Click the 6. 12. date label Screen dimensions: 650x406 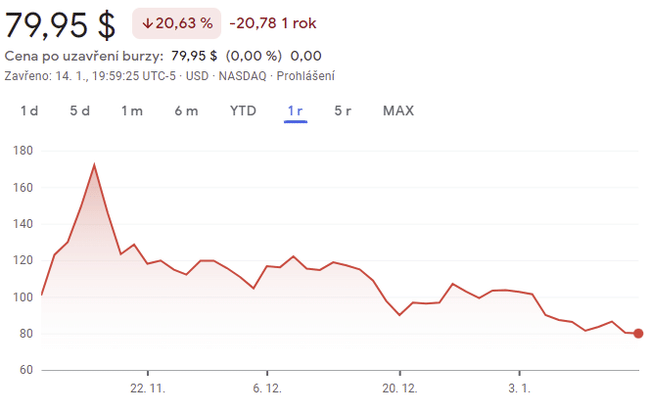271,387
